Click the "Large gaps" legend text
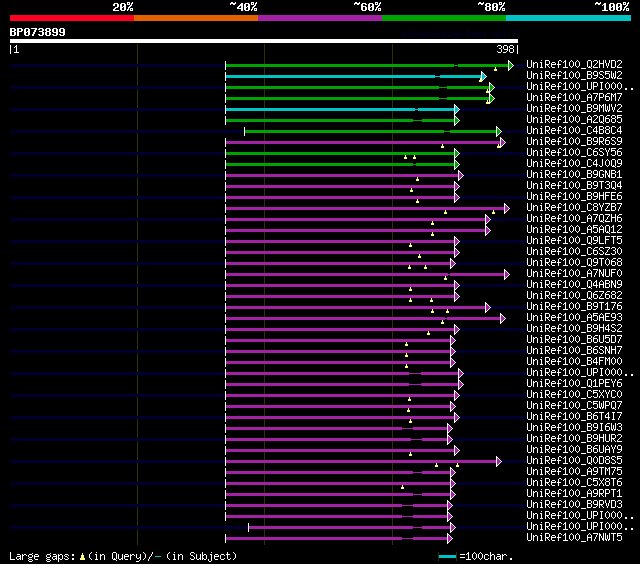Viewport: 640px width, 564px height. pyautogui.click(x=42, y=556)
